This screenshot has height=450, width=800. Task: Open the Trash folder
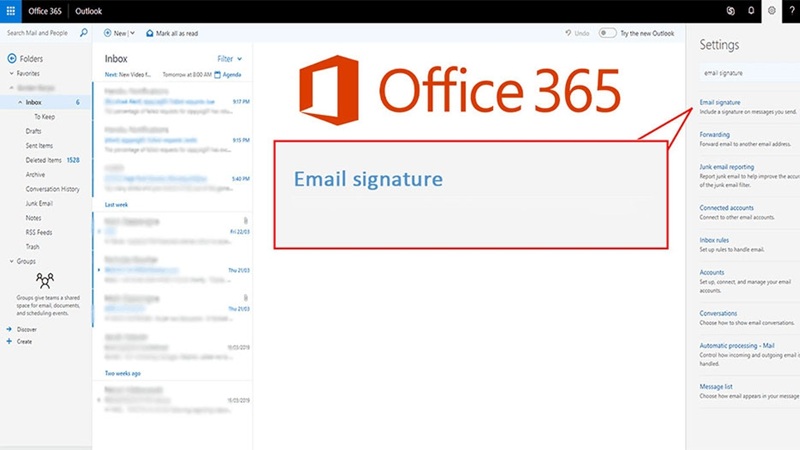pos(33,246)
